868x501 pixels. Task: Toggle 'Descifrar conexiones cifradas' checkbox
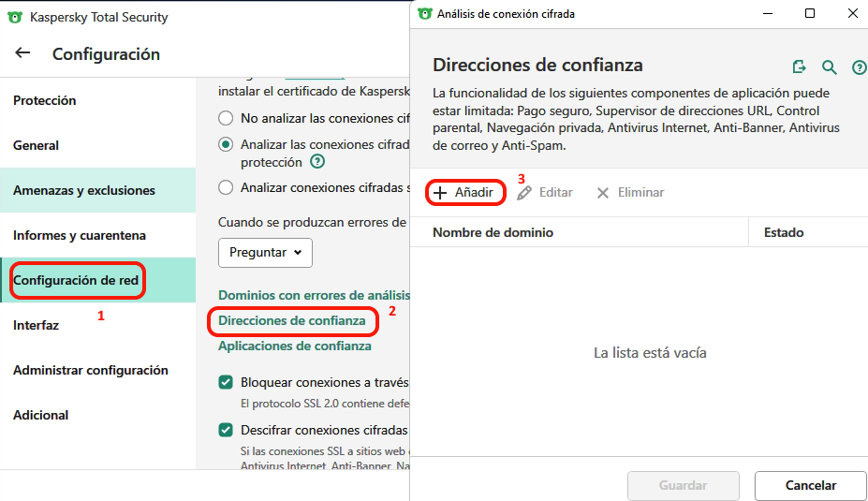pyautogui.click(x=226, y=430)
